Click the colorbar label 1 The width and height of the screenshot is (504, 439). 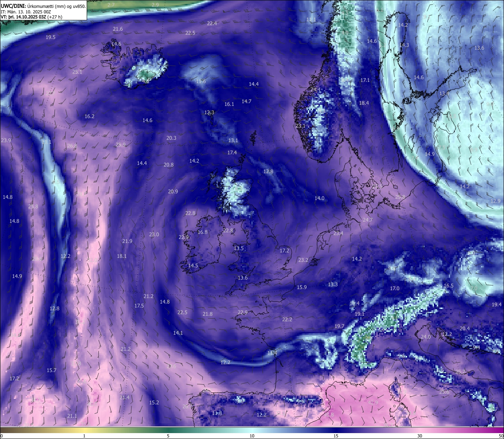point(84,436)
